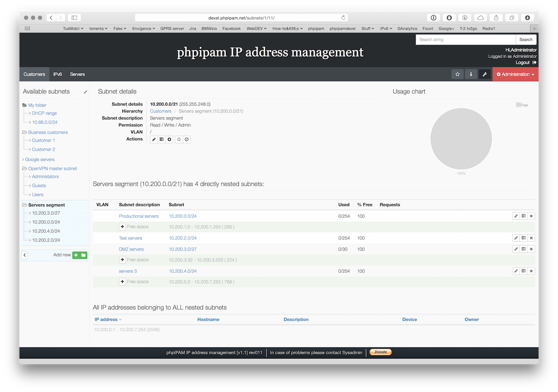Viewport: 558px width, 392px height.
Task: Click the Safari reload icon in the address bar
Action: (x=343, y=18)
